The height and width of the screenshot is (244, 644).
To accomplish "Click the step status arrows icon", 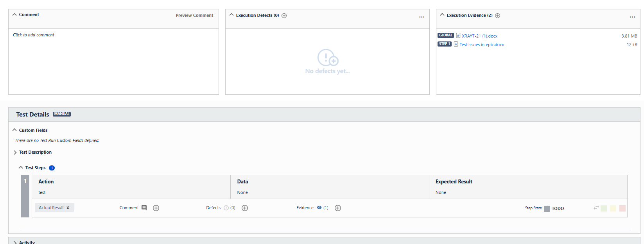I will pos(596,208).
